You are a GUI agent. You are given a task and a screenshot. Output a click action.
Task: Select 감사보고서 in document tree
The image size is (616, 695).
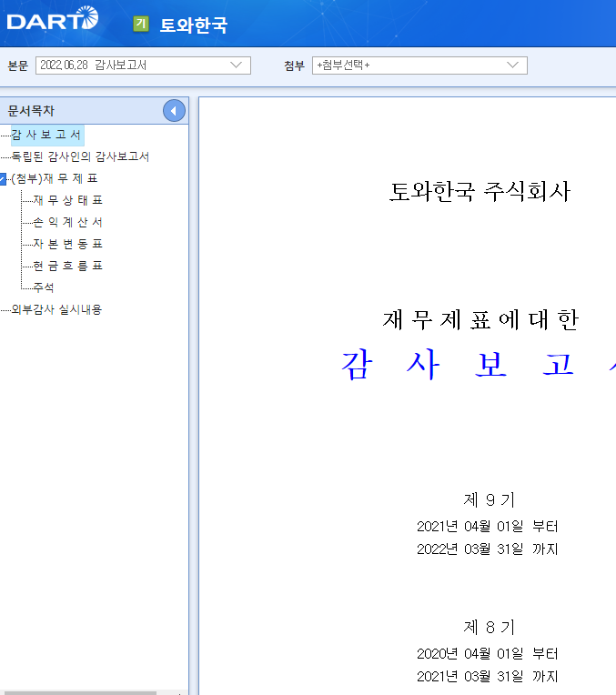[46, 135]
